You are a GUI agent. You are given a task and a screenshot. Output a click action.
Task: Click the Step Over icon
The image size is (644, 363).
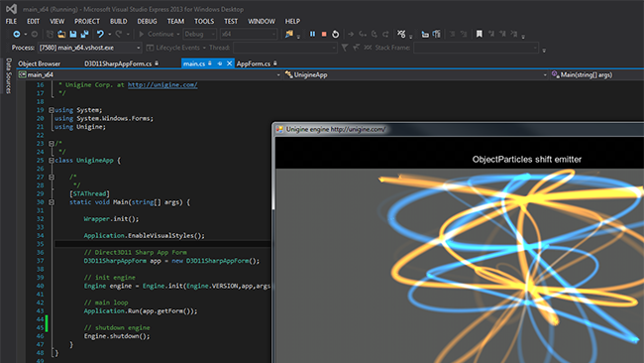[375, 34]
